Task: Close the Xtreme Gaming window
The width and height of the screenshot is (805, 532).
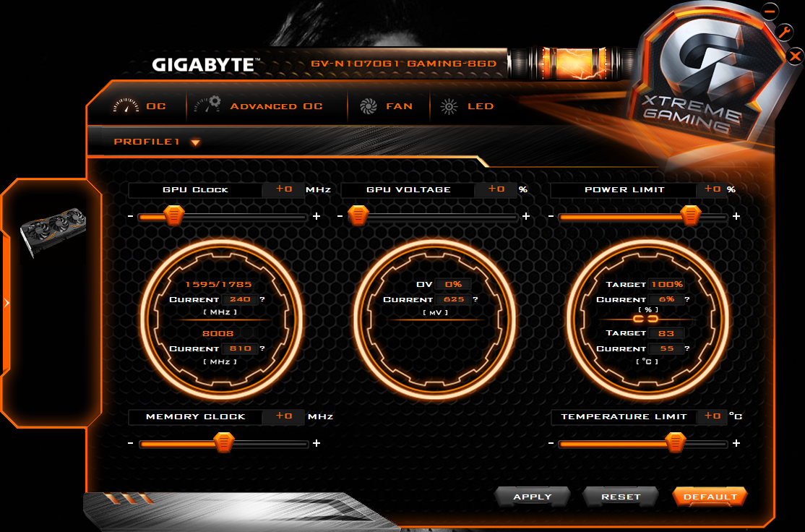Action: (796, 56)
